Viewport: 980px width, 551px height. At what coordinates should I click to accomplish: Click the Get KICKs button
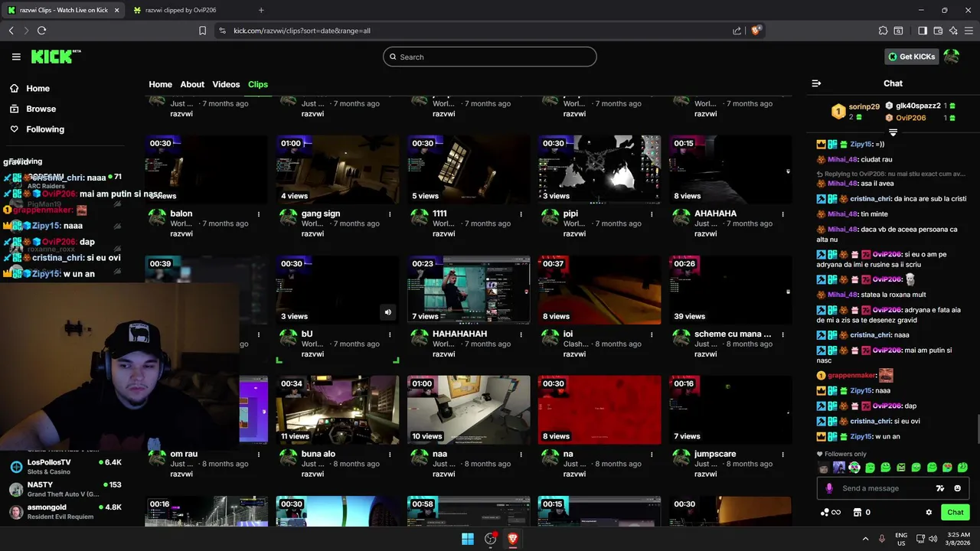[911, 57]
